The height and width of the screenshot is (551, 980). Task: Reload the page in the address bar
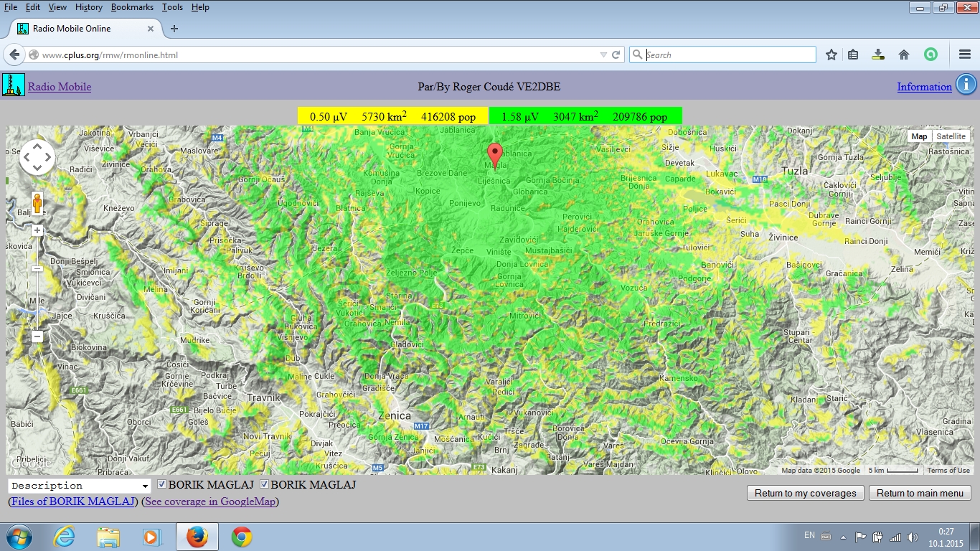pyautogui.click(x=616, y=55)
